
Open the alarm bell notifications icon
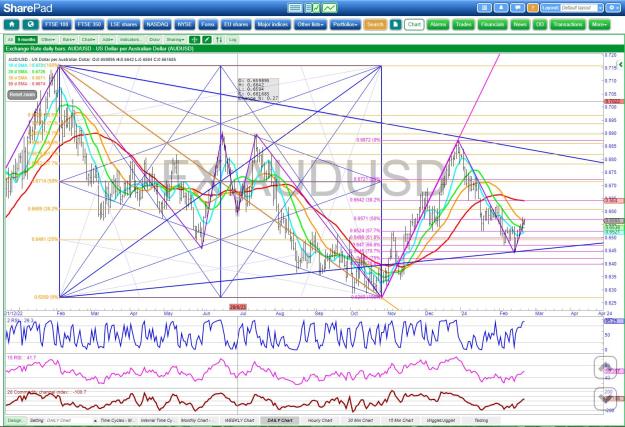click(x=501, y=8)
